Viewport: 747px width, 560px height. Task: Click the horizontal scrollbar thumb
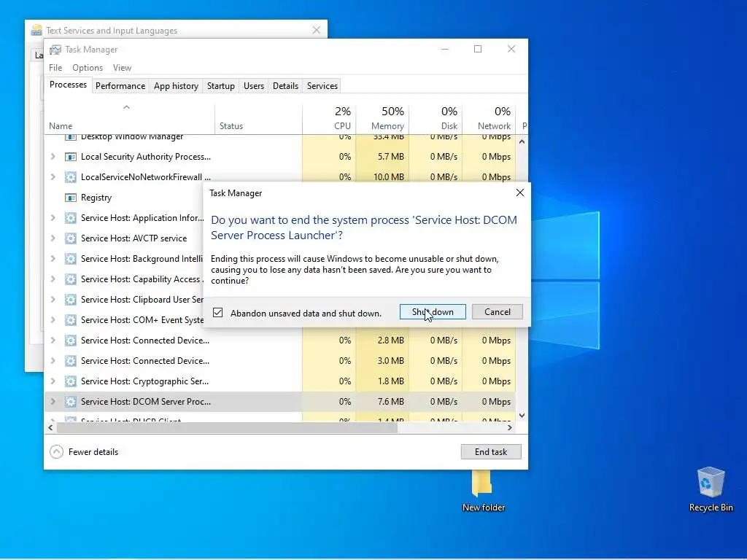(x=227, y=427)
